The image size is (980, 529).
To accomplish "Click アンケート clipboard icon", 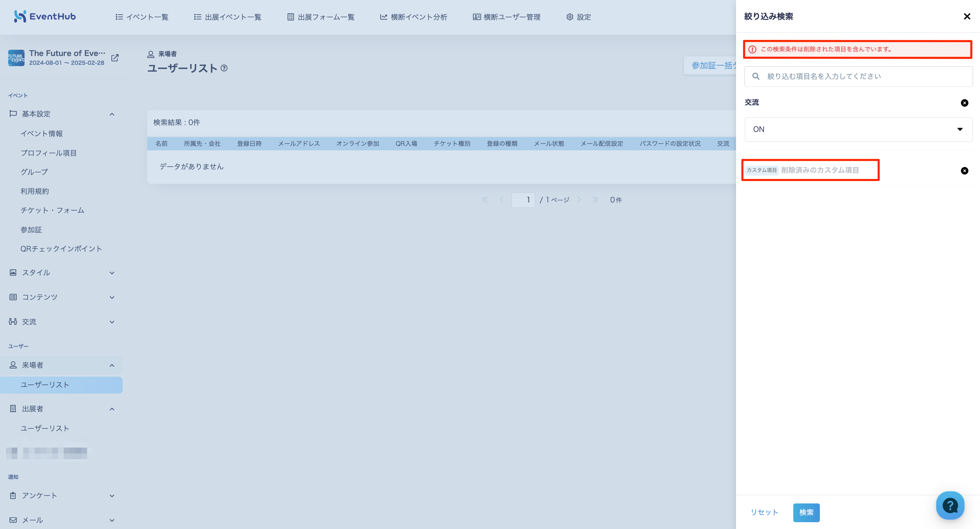I will [13, 496].
